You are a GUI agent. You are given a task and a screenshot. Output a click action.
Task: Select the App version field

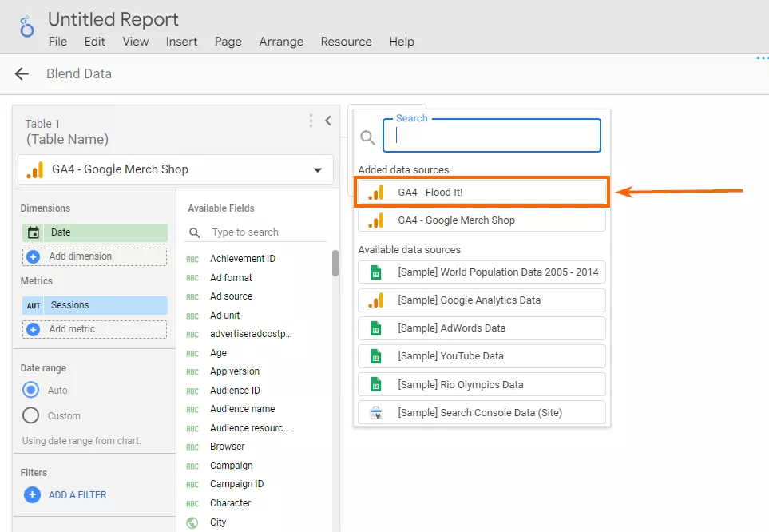pos(235,371)
